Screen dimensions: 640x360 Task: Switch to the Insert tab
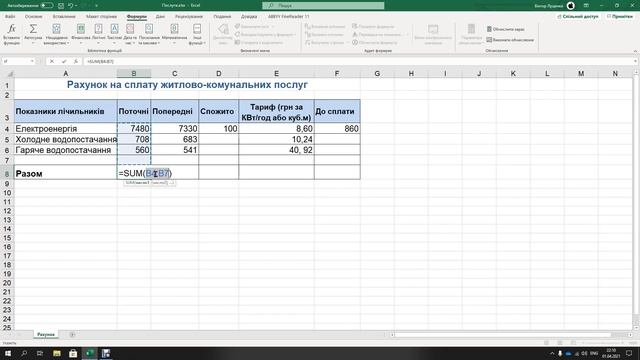pyautogui.click(x=64, y=17)
